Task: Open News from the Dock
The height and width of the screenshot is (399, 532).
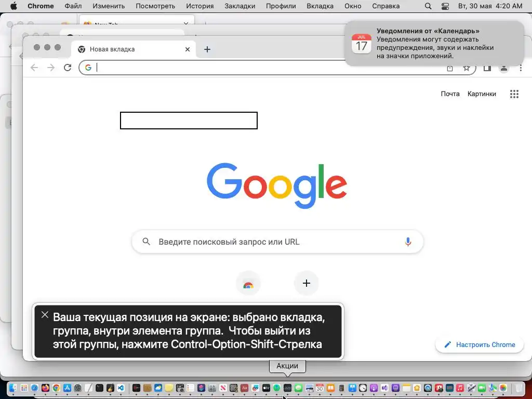Action: click(x=223, y=388)
